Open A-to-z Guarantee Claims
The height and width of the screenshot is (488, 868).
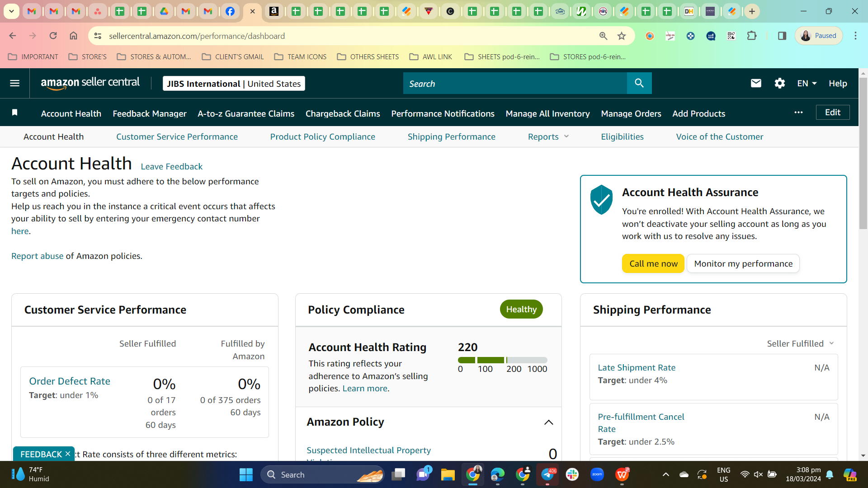tap(246, 113)
